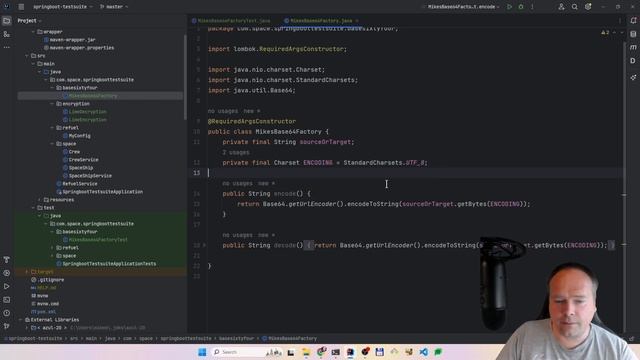Open springboot-testsuite project dropdown
640x360 pixels.
(62, 7)
